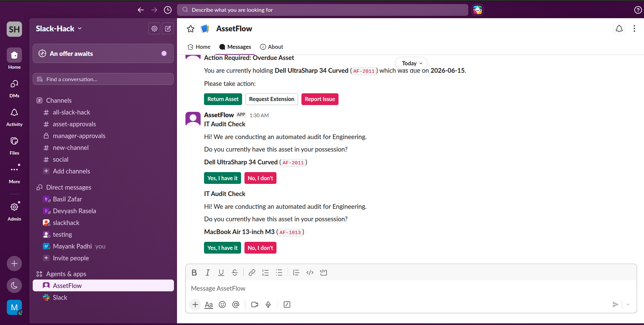Image resolution: width=644 pixels, height=325 pixels.
Task: Start a bulleted list
Action: (x=279, y=272)
